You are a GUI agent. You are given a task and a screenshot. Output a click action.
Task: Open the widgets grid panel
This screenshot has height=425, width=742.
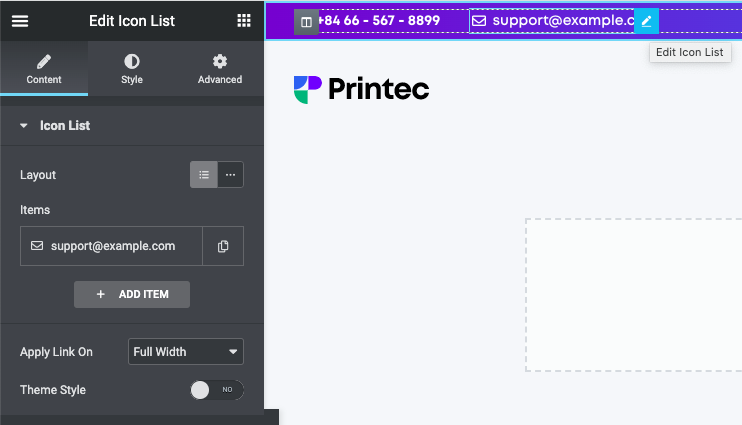click(x=244, y=20)
